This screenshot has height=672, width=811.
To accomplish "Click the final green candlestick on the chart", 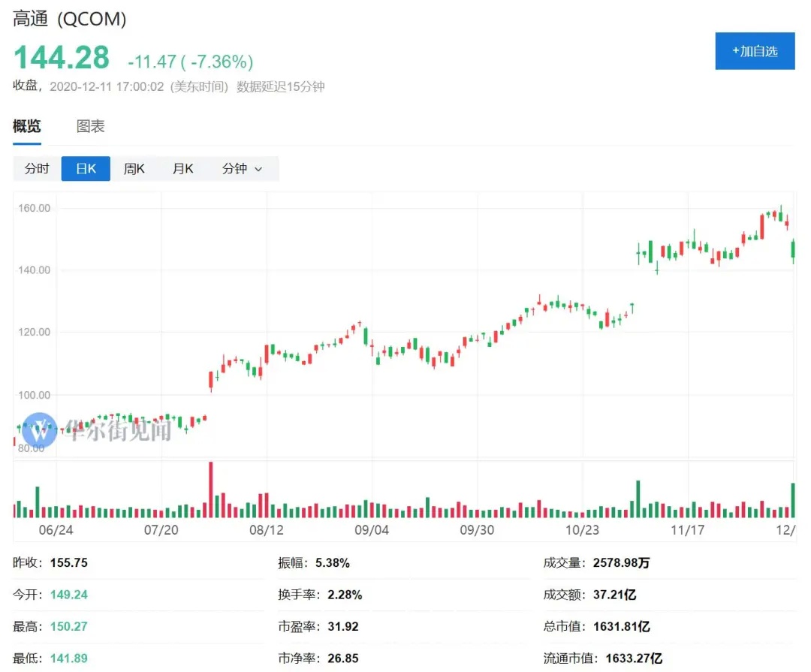I will click(x=793, y=250).
